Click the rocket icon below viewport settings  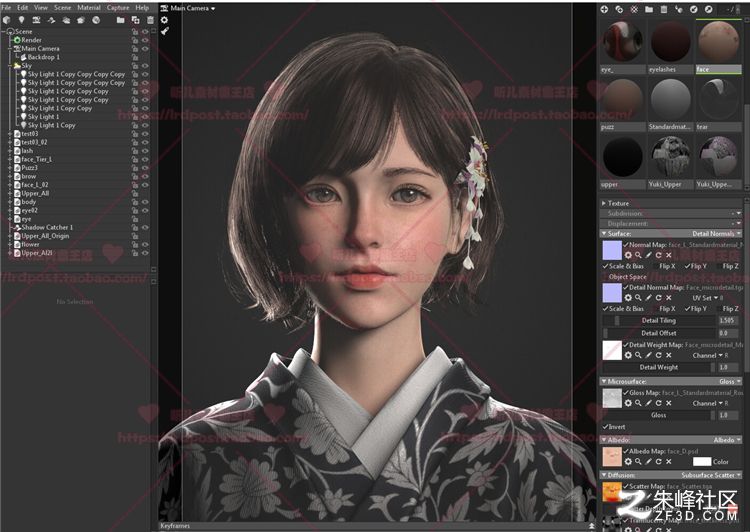coord(165,32)
